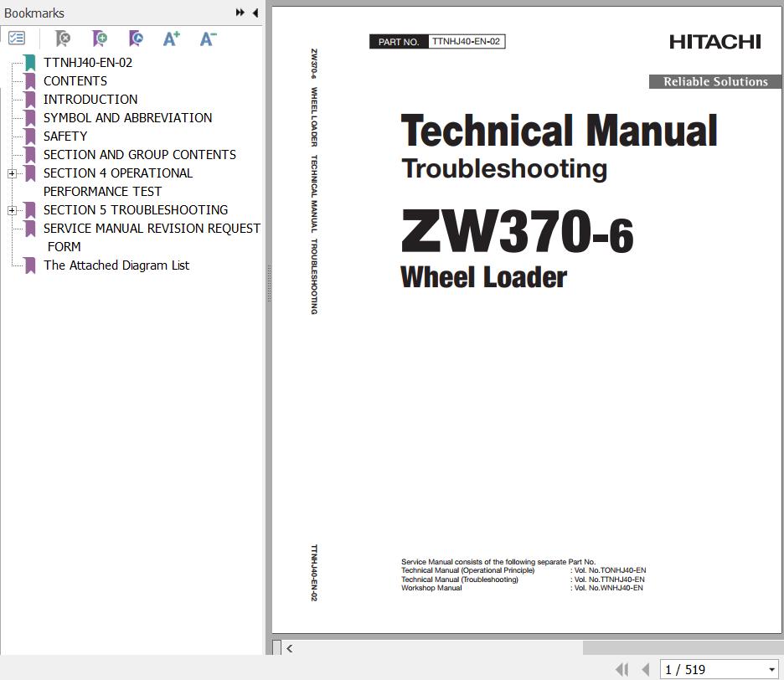Image resolution: width=784 pixels, height=680 pixels.
Task: Click the Wheel Loader heading
Action: pyautogui.click(x=483, y=277)
